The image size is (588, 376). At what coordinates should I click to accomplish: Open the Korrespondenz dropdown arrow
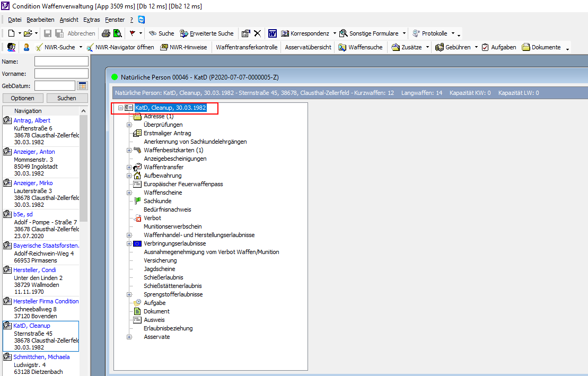pos(335,33)
